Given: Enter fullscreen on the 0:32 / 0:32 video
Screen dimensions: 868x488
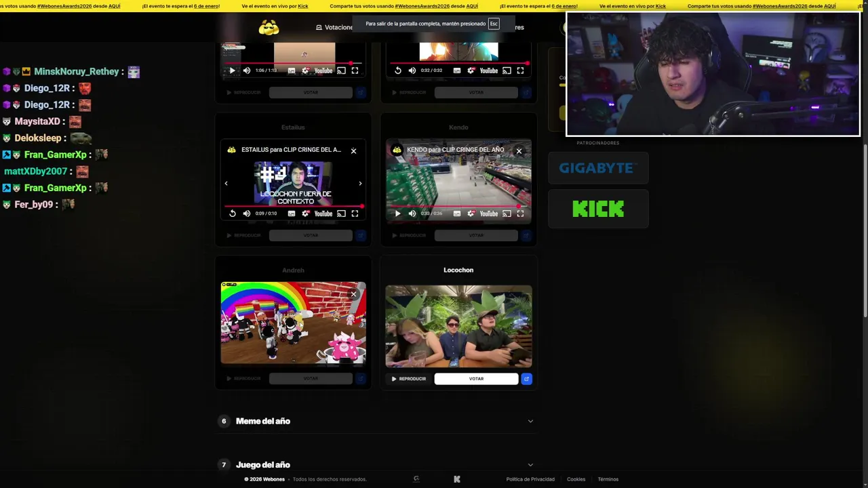Looking at the screenshot, I should tap(520, 70).
